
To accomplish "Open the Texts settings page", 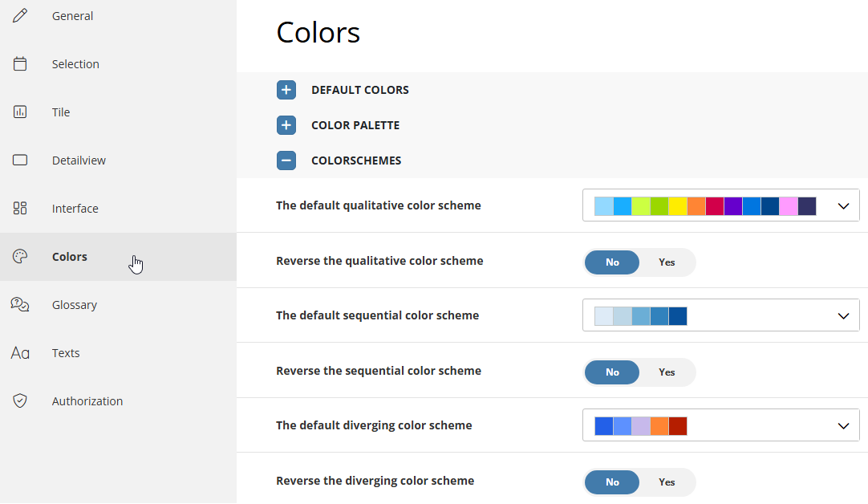I will click(x=66, y=353).
